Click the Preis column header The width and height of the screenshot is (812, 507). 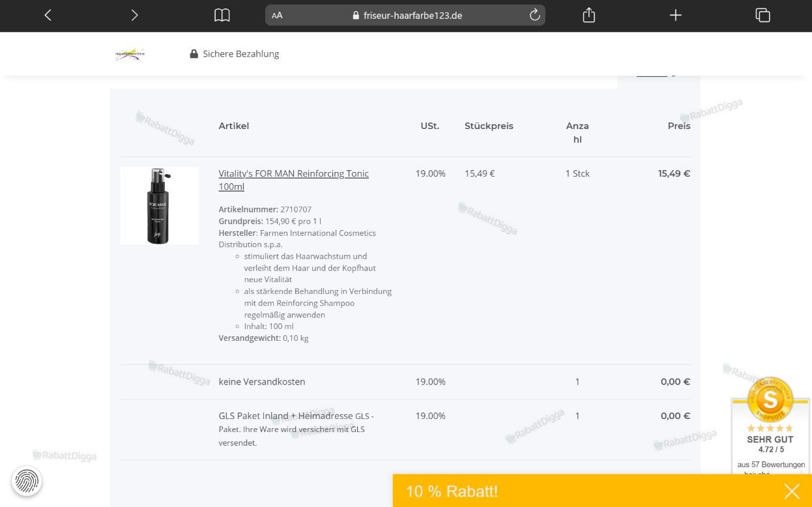679,126
